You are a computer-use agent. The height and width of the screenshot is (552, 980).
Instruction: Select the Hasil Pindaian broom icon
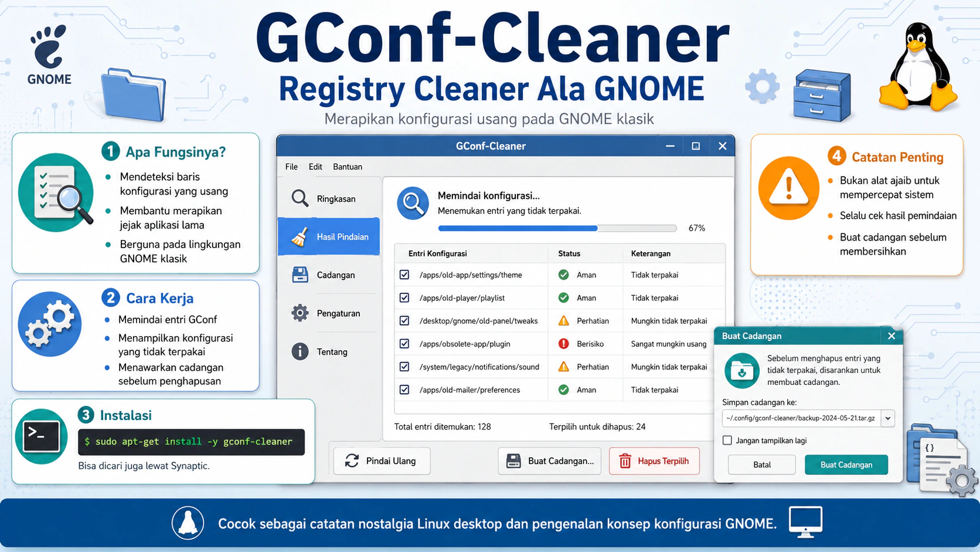[x=300, y=237]
